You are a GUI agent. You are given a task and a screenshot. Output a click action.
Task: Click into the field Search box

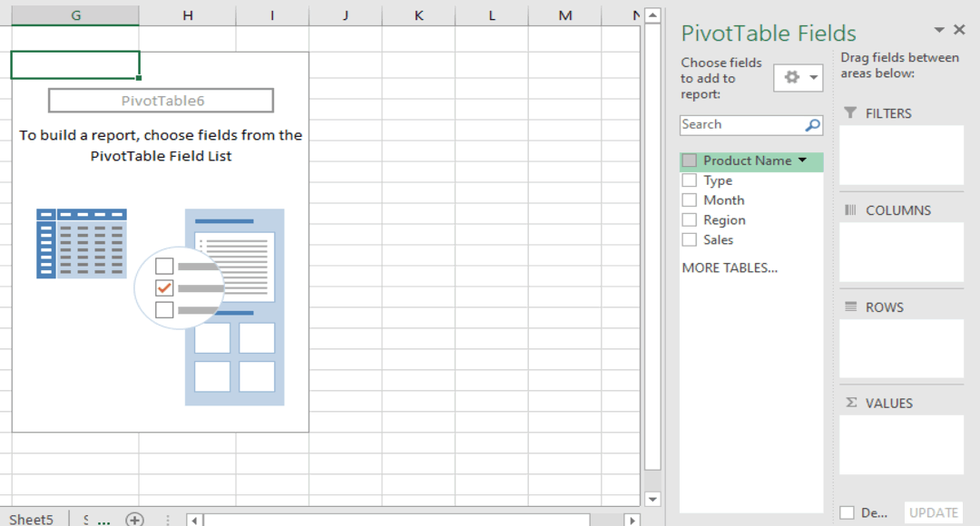pos(740,125)
